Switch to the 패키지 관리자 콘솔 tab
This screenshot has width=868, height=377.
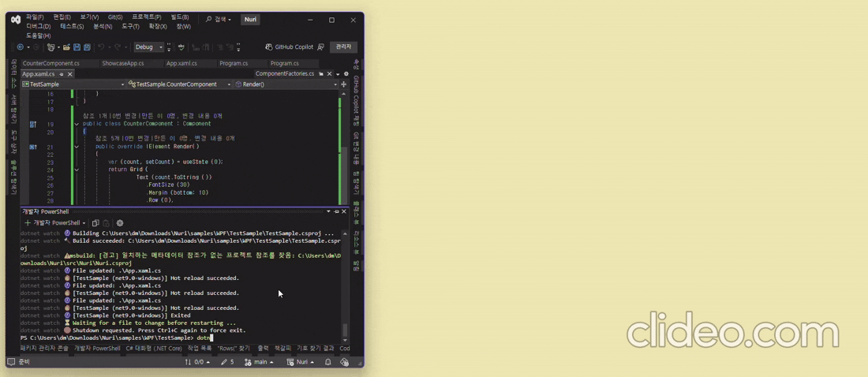click(x=44, y=349)
